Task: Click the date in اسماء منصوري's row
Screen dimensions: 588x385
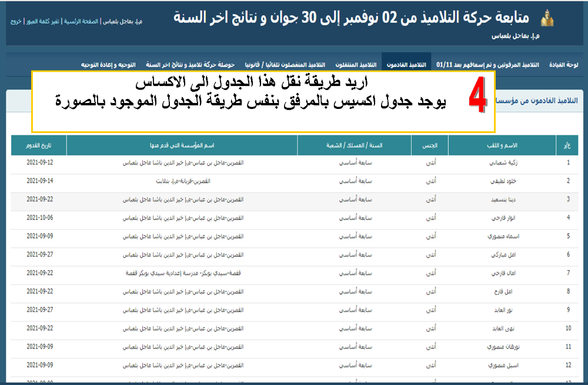Action: 40,236
